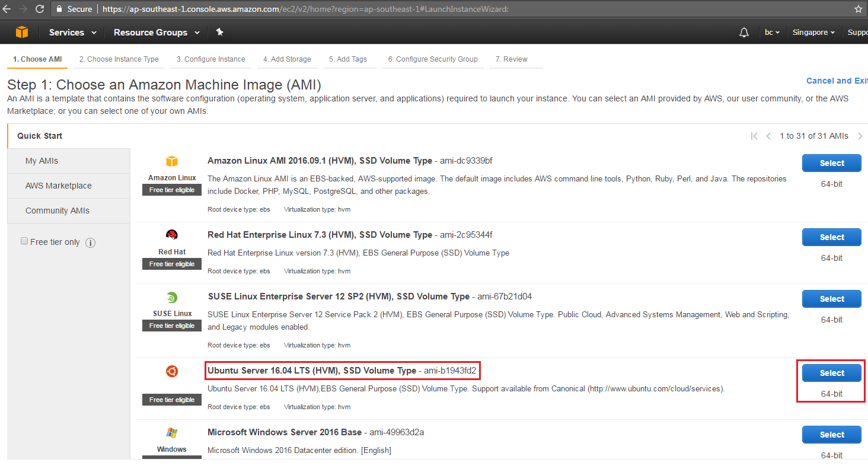868x472 pixels.
Task: Click the Cancel and Exit link
Action: tap(836, 80)
